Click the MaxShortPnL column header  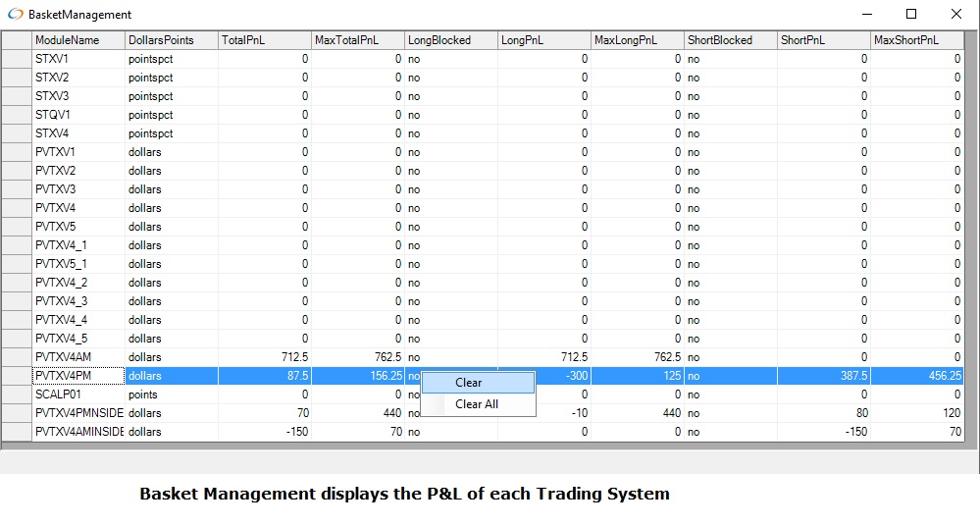coord(916,40)
